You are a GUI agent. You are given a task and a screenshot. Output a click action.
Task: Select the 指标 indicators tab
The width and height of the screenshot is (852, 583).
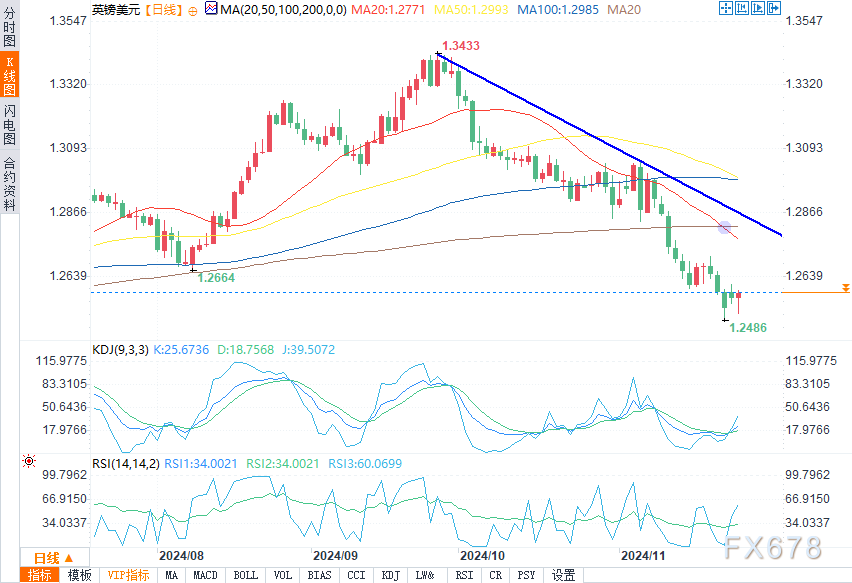pos(40,575)
